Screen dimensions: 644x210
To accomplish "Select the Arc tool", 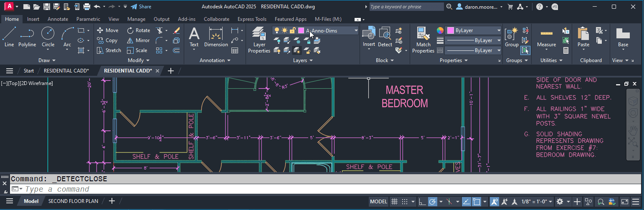I will (67, 37).
